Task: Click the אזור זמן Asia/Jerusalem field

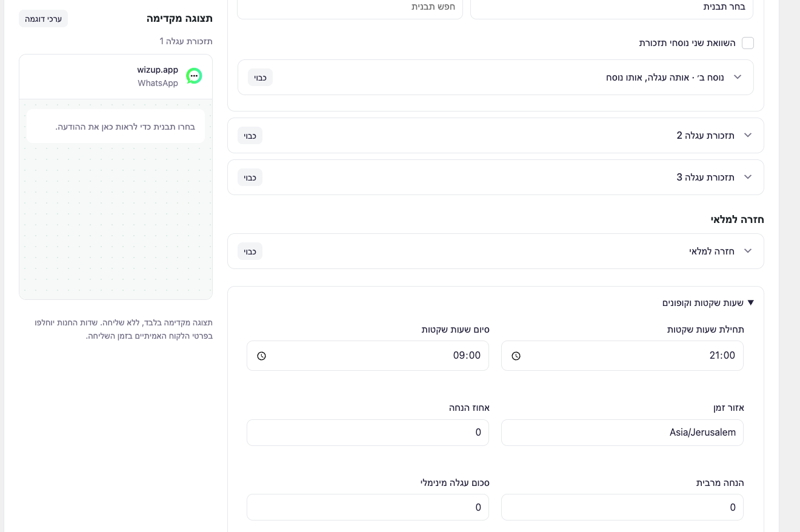Action: 622,433
